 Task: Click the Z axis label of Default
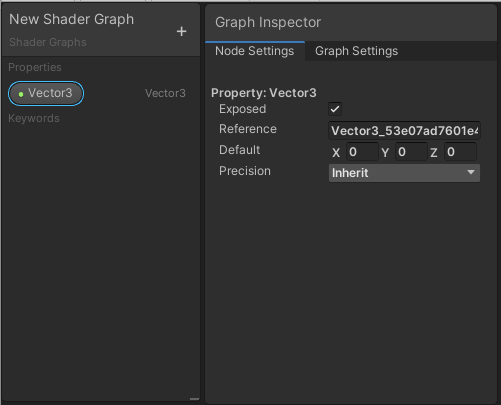(434, 153)
